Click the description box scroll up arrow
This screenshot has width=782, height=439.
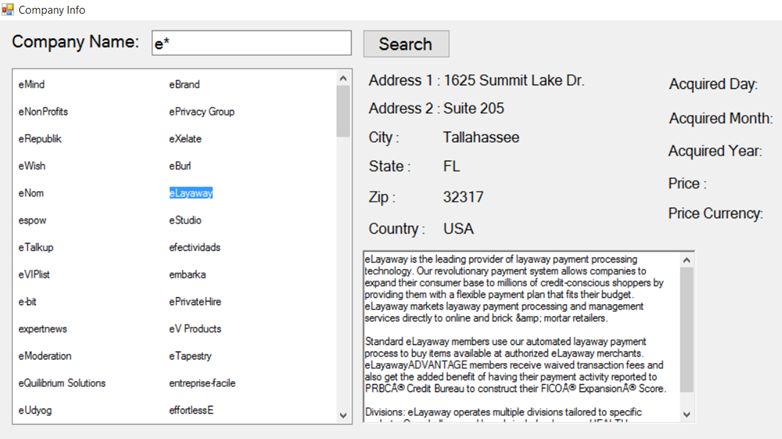click(686, 260)
